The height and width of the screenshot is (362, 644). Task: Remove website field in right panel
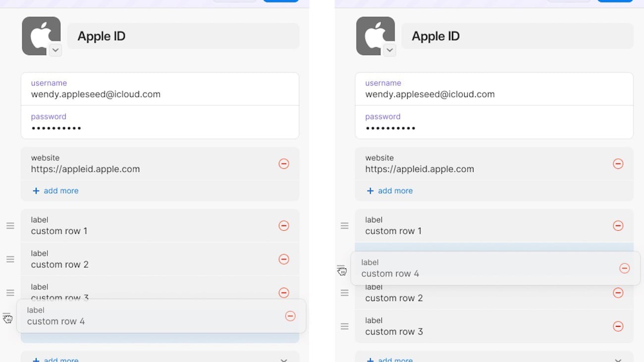[618, 163]
